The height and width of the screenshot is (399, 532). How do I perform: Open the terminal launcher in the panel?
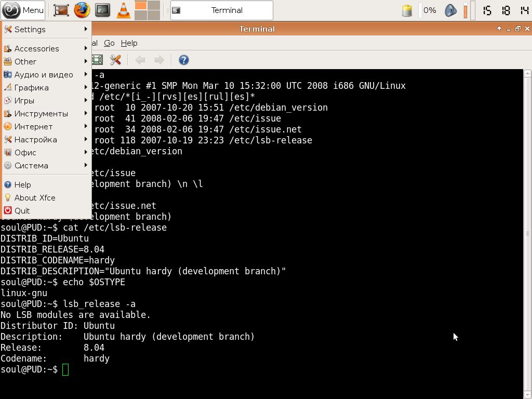point(102,10)
